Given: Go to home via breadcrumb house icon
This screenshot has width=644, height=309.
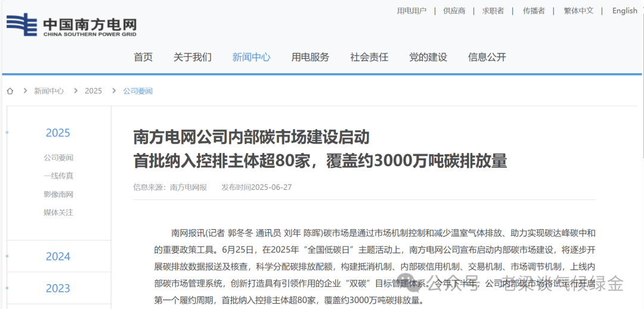Looking at the screenshot, I should click(10, 91).
